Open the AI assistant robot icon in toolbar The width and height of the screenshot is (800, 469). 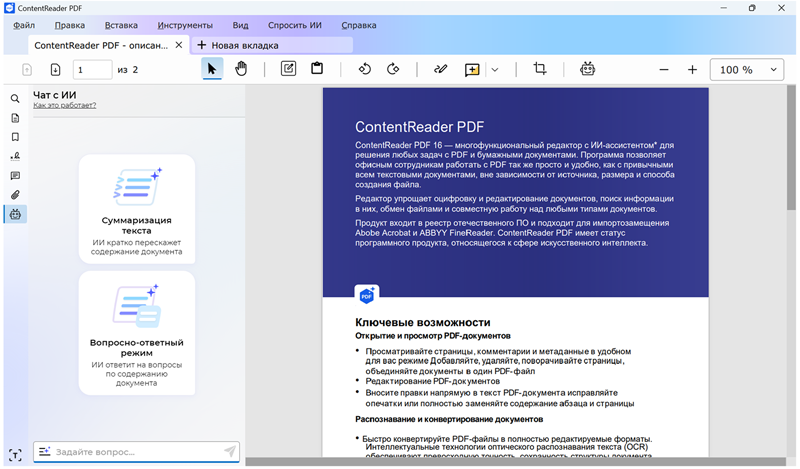(x=588, y=69)
